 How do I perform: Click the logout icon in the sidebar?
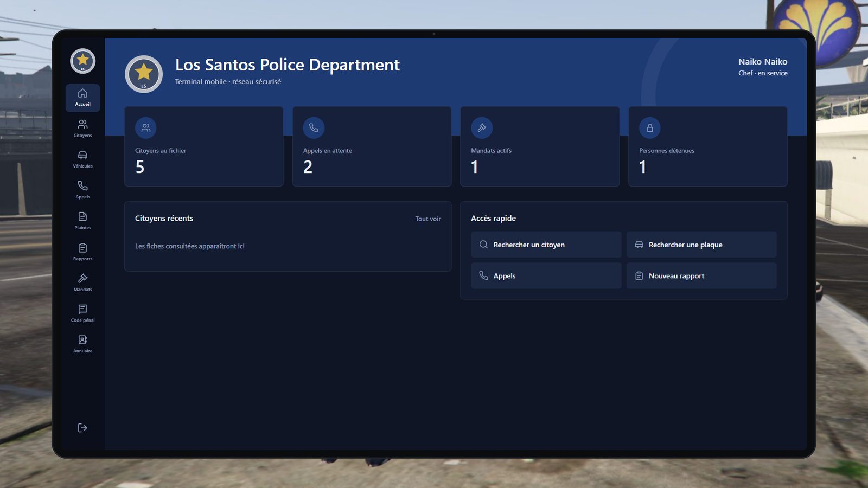[x=82, y=428]
